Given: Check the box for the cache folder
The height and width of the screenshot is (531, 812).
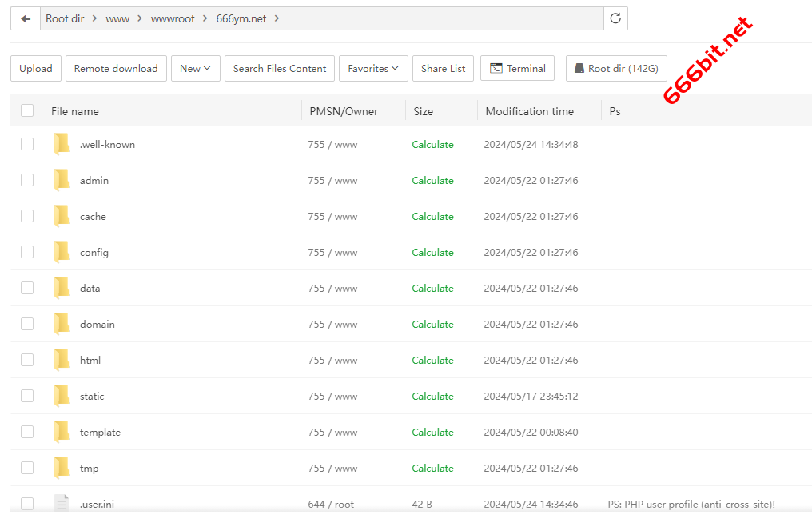Looking at the screenshot, I should coord(27,217).
